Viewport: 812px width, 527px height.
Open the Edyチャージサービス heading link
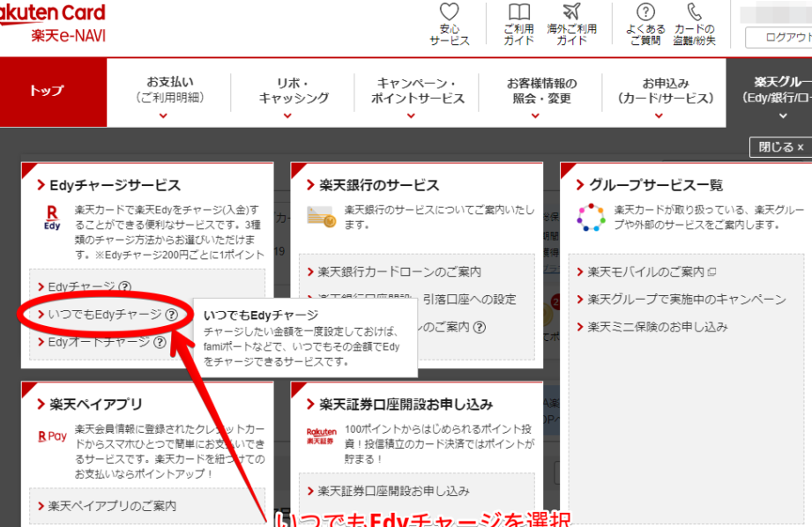pos(109,185)
